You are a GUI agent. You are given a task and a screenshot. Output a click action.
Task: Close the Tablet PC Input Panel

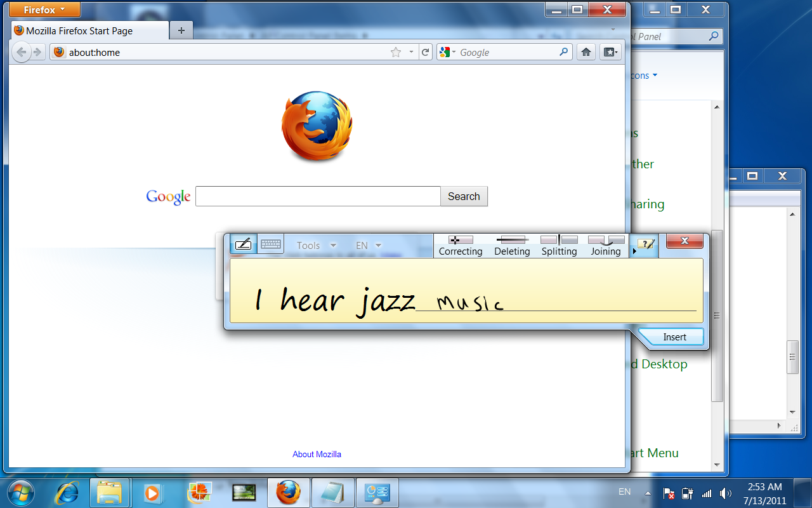[684, 241]
